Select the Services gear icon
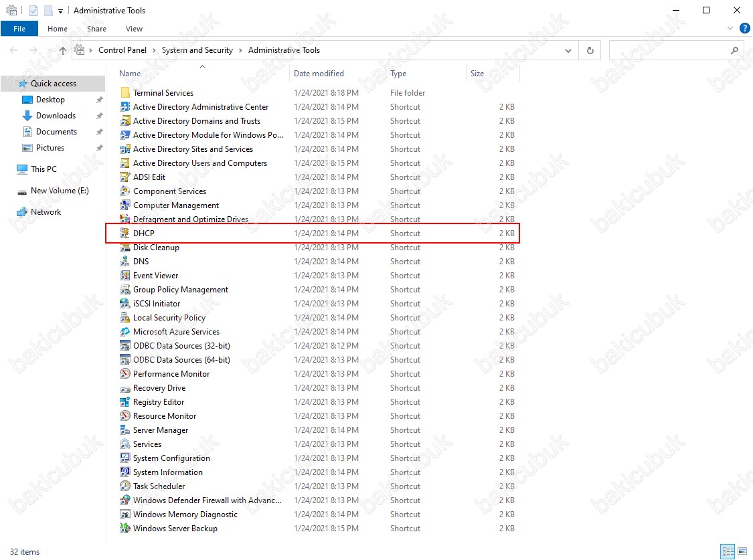The width and height of the screenshot is (753, 560). 125,444
